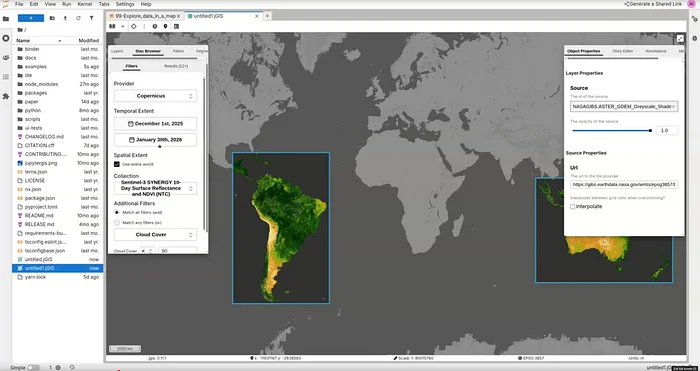Click the EPSG:3857 projection status entry
Screen dimensions: 700x371
point(530,358)
